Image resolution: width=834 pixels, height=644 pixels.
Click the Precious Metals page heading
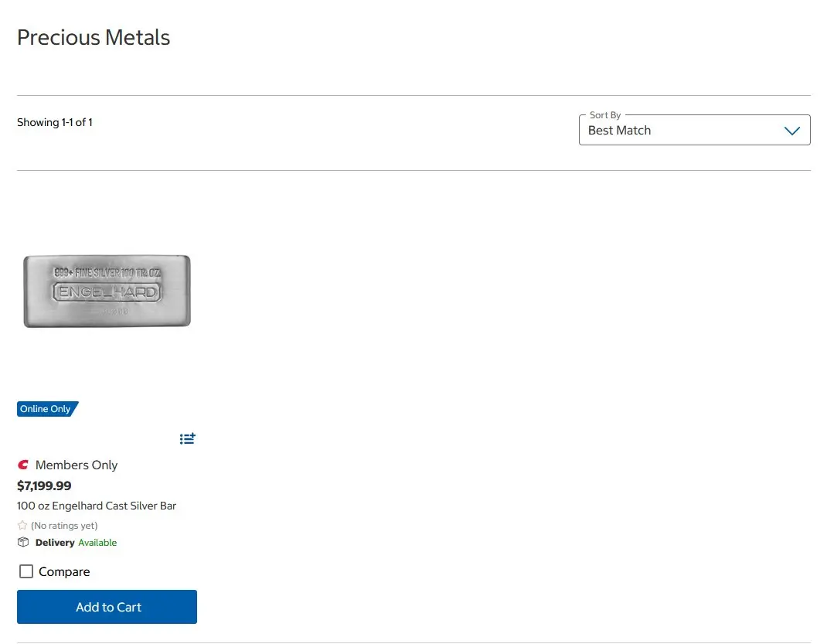[94, 37]
